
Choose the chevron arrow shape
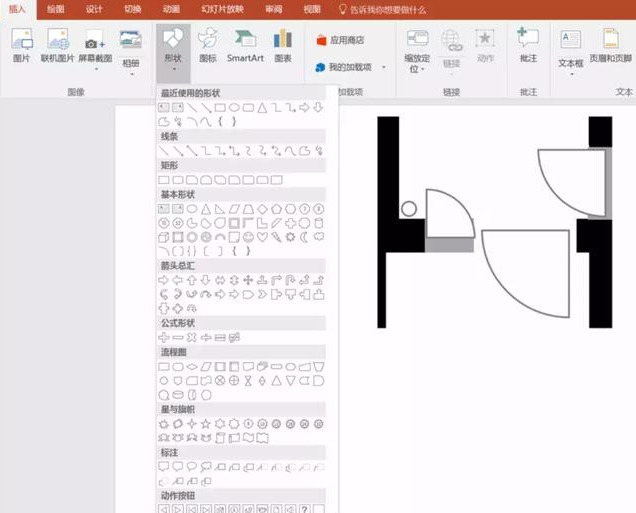point(262,294)
